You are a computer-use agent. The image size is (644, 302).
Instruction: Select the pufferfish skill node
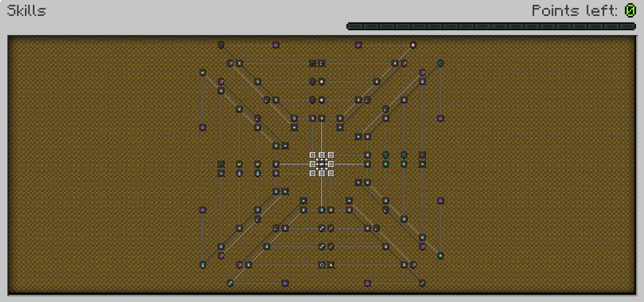click(422, 164)
